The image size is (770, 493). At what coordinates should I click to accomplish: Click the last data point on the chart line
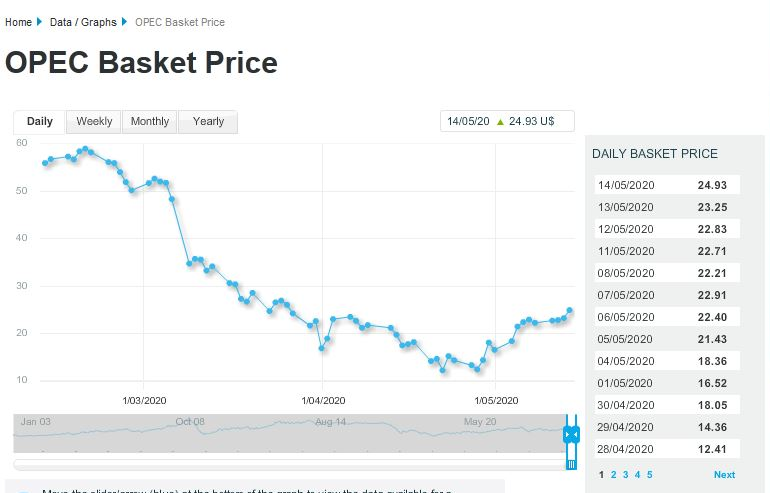click(x=570, y=310)
